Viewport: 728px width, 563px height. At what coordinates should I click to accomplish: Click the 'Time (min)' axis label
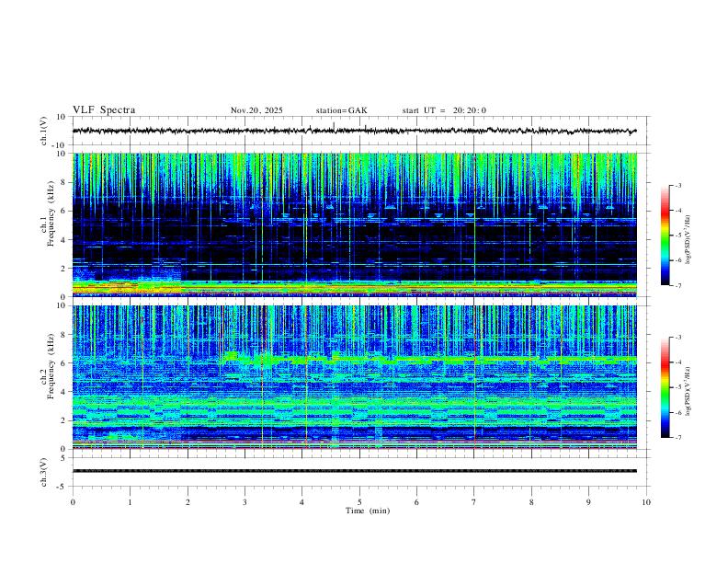(368, 511)
